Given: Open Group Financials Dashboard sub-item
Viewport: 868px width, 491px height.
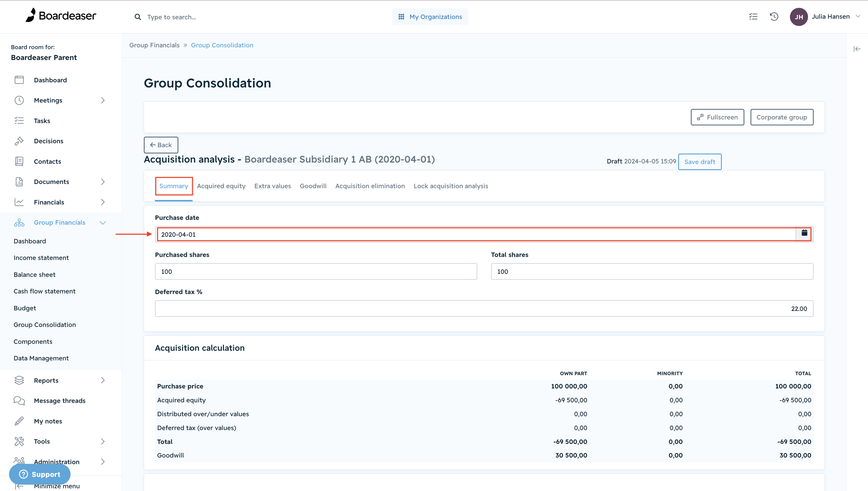Looking at the screenshot, I should tap(30, 241).
